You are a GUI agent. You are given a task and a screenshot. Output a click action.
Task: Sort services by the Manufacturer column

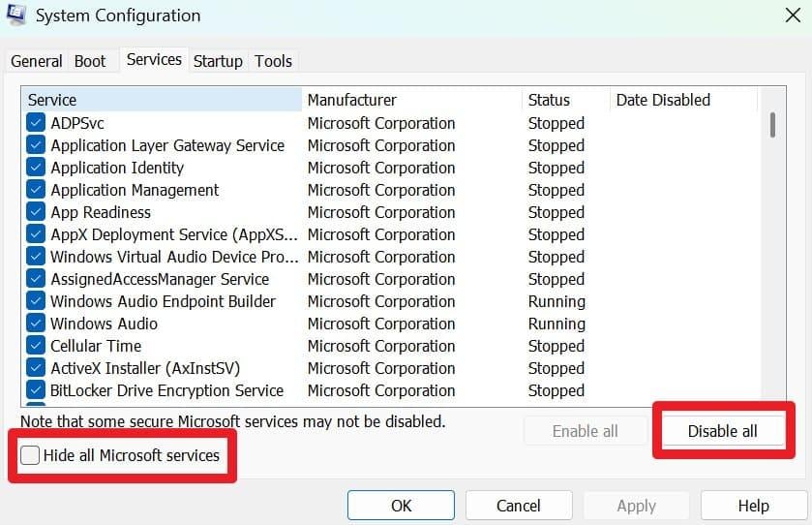pos(411,100)
